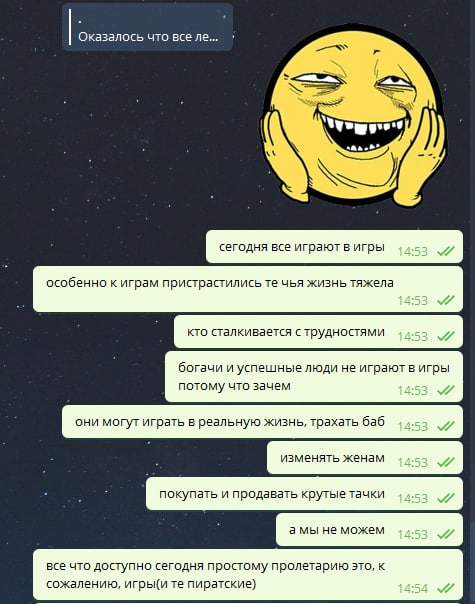Select message 'покупать и продавать крутые тачки'
This screenshot has height=604, width=475.
click(304, 493)
